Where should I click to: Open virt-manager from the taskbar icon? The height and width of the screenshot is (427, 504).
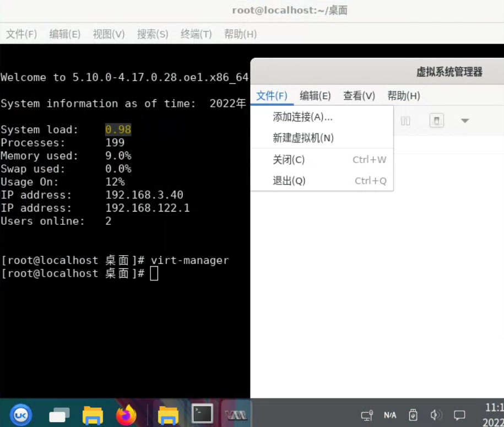tap(236, 415)
